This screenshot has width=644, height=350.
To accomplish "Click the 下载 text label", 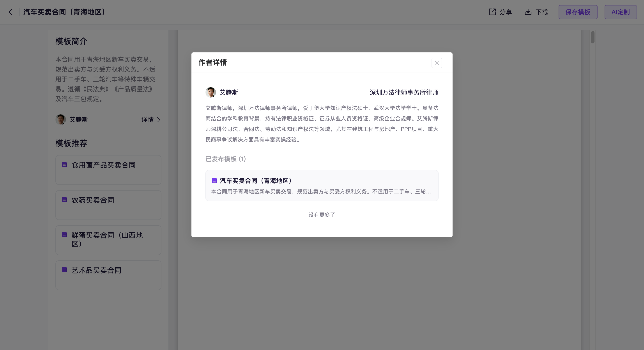I will tap(541, 12).
